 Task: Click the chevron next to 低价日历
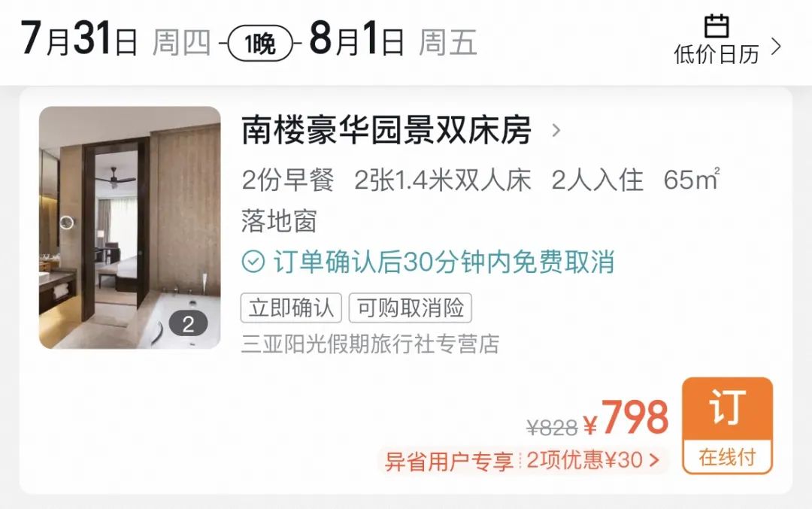coord(776,47)
